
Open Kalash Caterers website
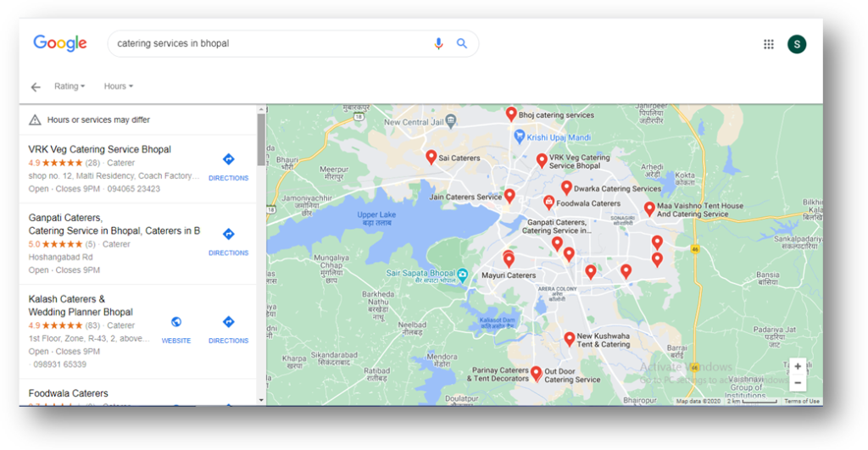(x=176, y=330)
